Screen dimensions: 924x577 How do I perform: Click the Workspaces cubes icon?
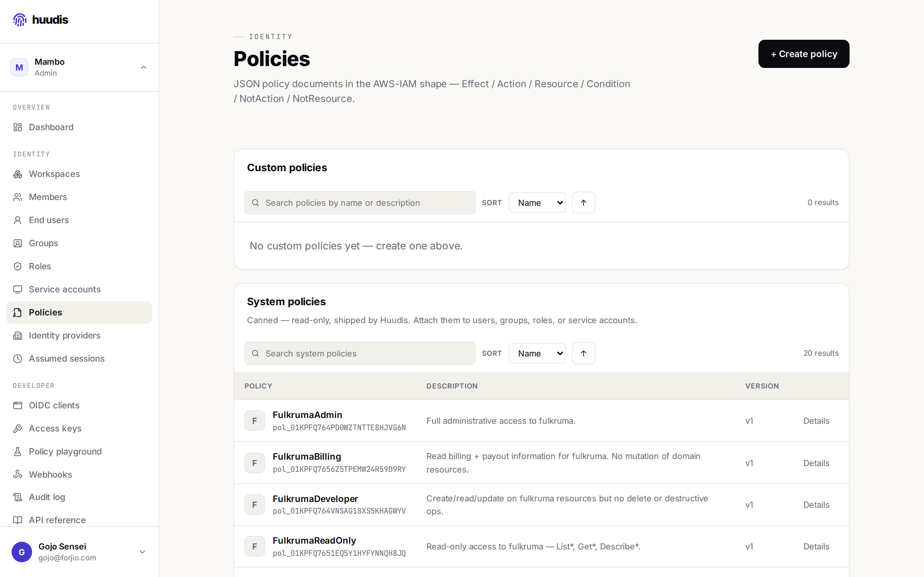tap(18, 174)
